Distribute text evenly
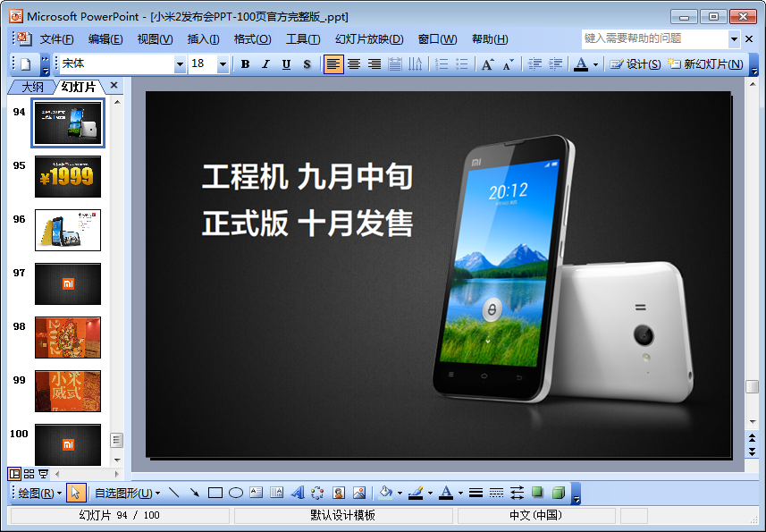 tap(395, 64)
